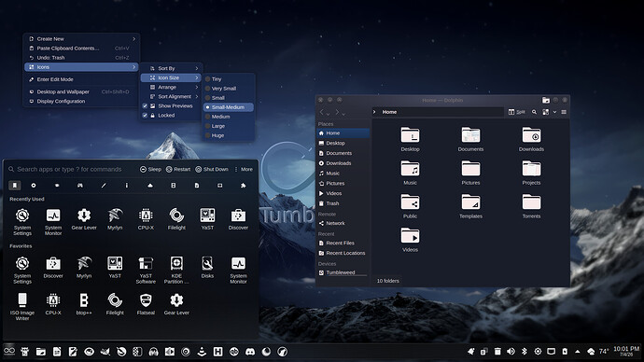The height and width of the screenshot is (362, 644).
Task: Open the Torrents folder in Dolphin
Action: [531, 206]
